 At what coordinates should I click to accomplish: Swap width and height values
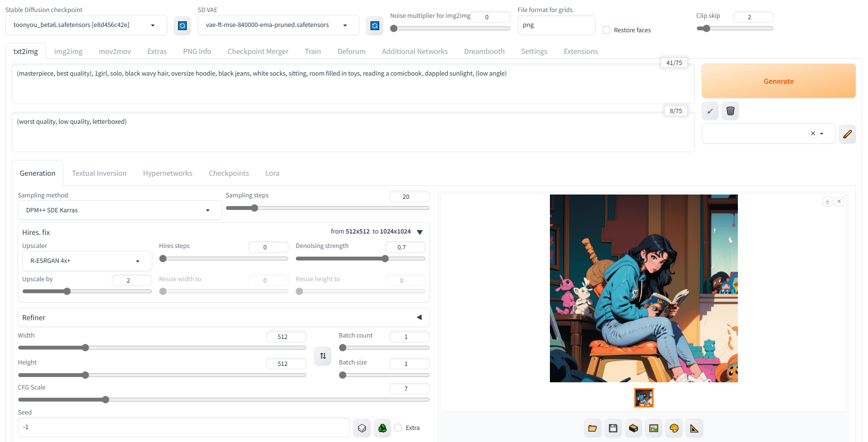coord(322,356)
